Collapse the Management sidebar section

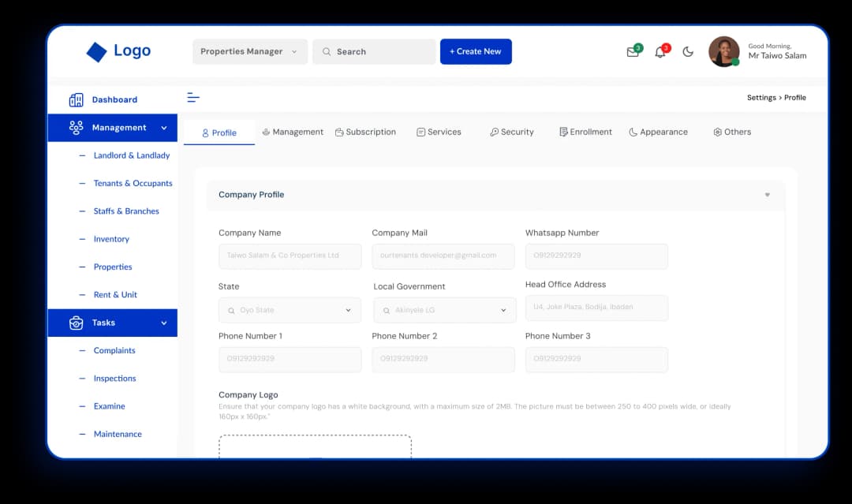point(164,128)
